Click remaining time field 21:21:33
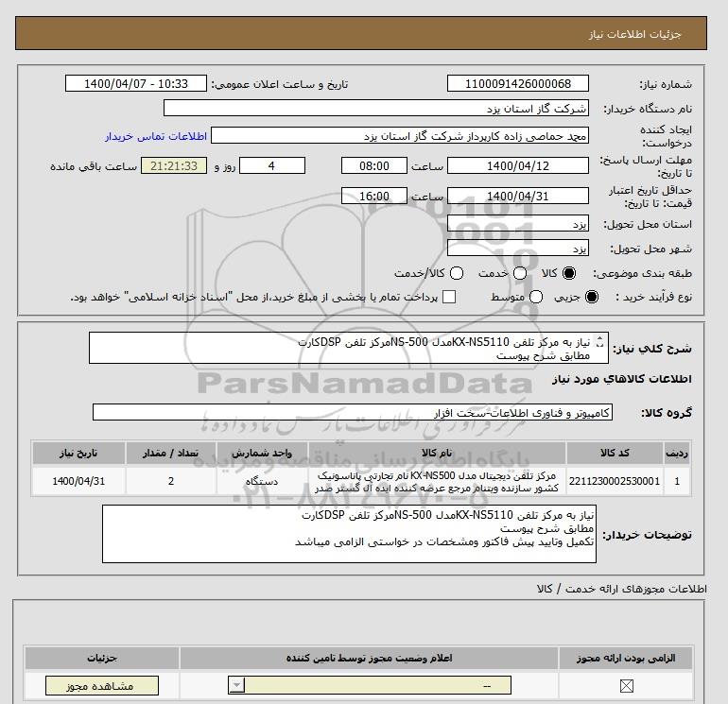Viewport: 728px width, 704px height. click(174, 165)
